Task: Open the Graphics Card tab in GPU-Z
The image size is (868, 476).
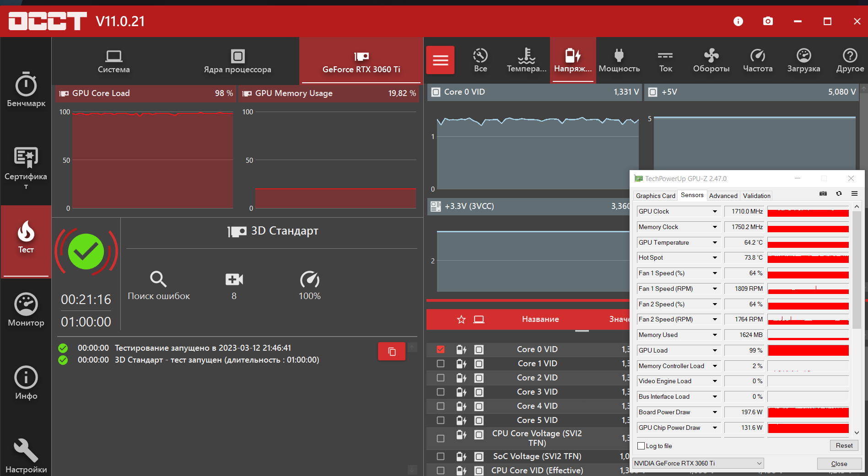Action: (x=655, y=196)
